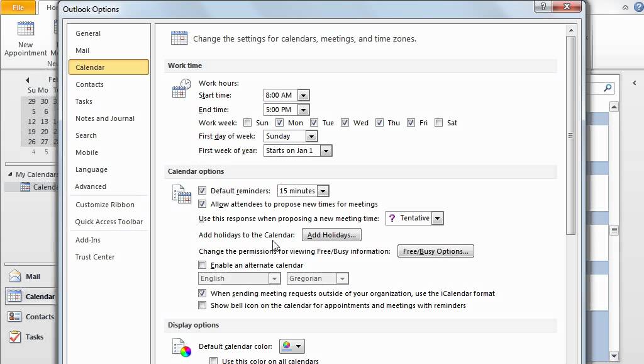Select Tasks options category
Viewport: 644px width, 364px height.
pos(109,101)
